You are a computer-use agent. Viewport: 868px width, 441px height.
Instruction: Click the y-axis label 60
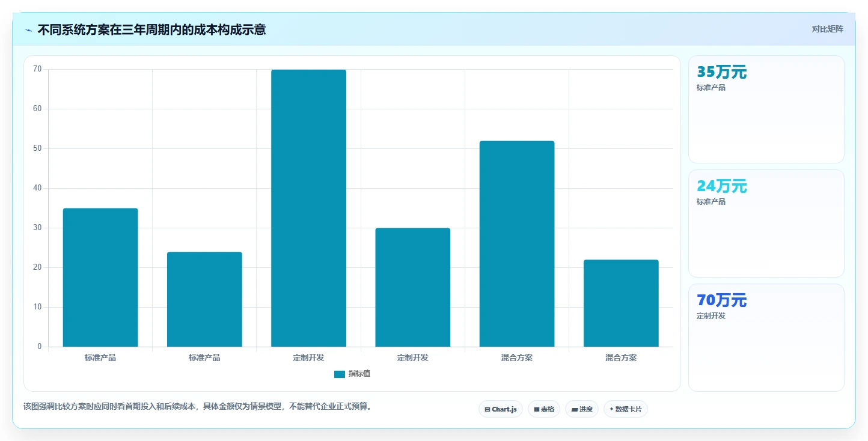37,109
